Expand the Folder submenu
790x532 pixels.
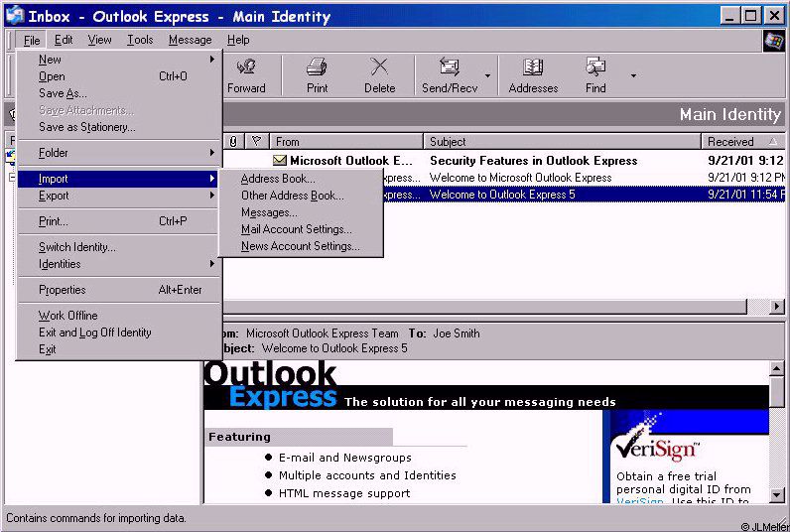coord(118,153)
